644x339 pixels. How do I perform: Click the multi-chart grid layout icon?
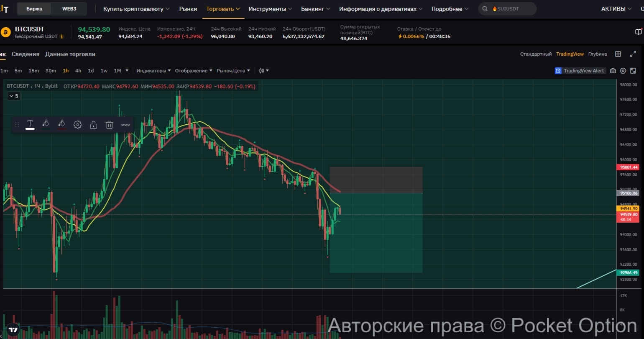coord(618,54)
